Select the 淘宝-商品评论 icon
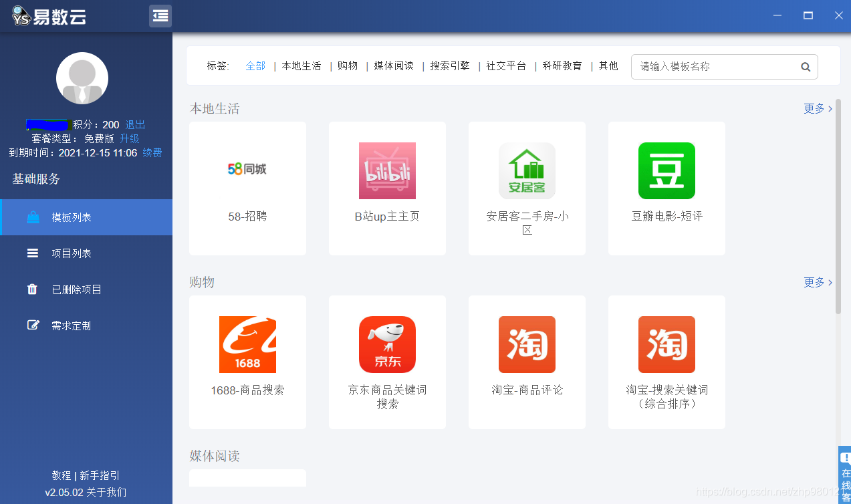This screenshot has height=504, width=851. (x=527, y=344)
